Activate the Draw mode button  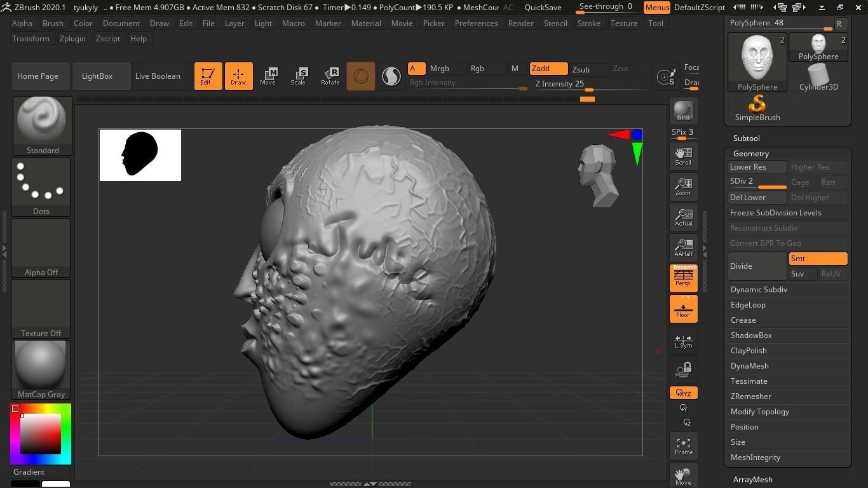coord(238,76)
